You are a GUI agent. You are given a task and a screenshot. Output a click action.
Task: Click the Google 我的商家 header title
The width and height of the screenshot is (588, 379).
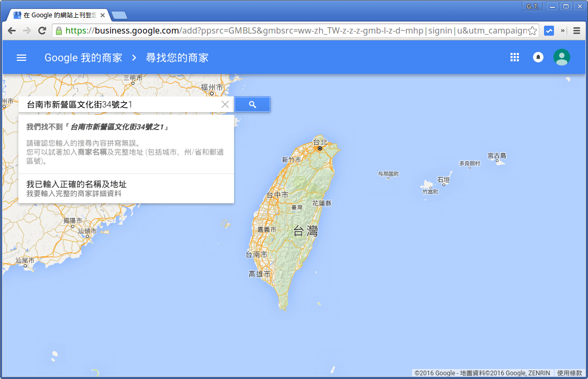point(83,58)
